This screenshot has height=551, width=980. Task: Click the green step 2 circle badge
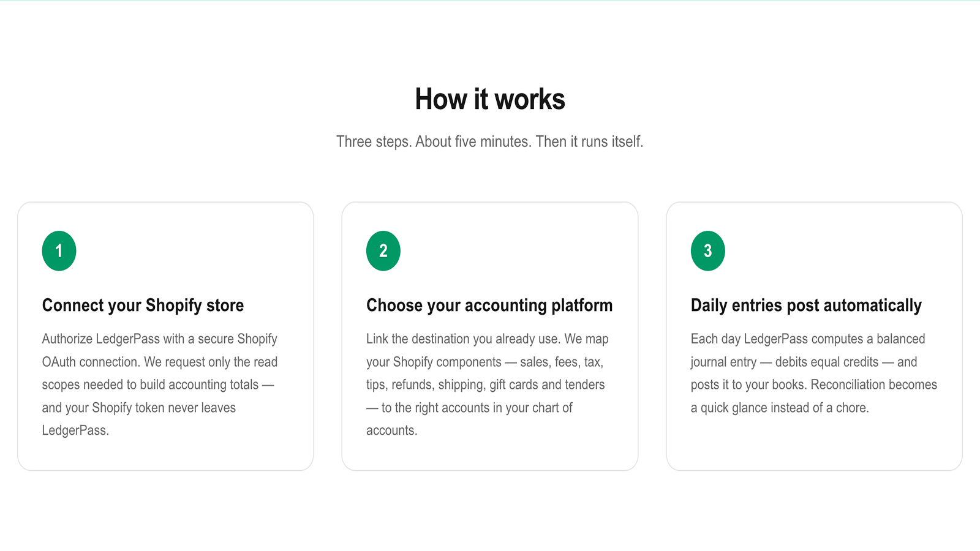click(383, 250)
